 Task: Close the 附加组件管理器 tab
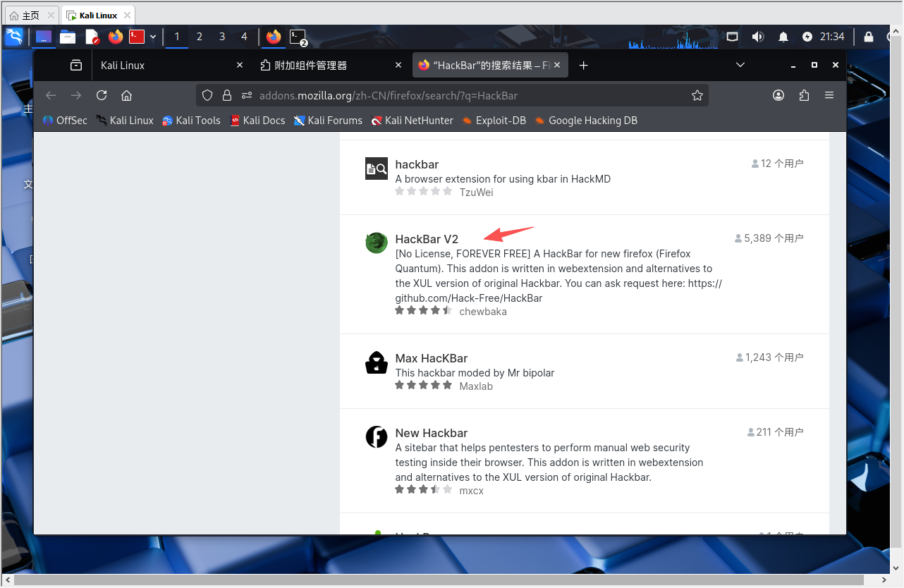click(x=399, y=65)
